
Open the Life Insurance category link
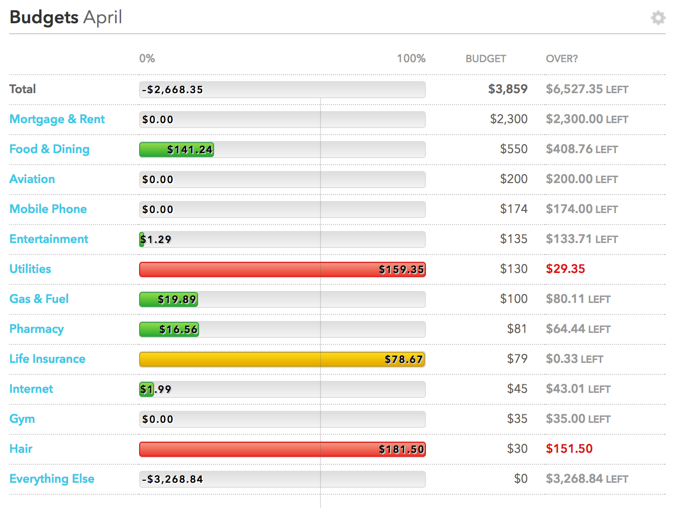[x=47, y=359]
